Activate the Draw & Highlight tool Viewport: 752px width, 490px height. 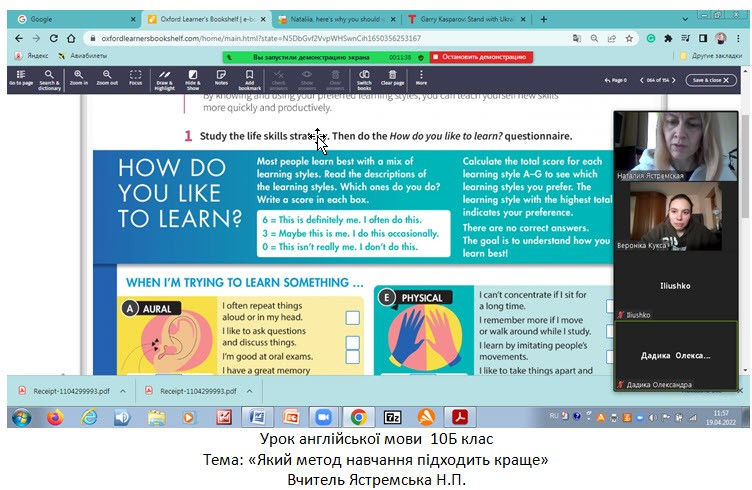tap(164, 79)
